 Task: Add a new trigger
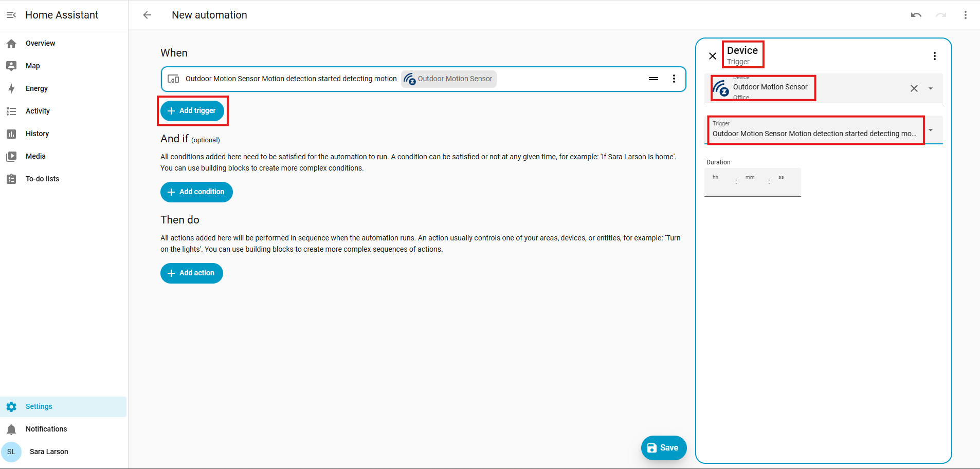point(192,111)
